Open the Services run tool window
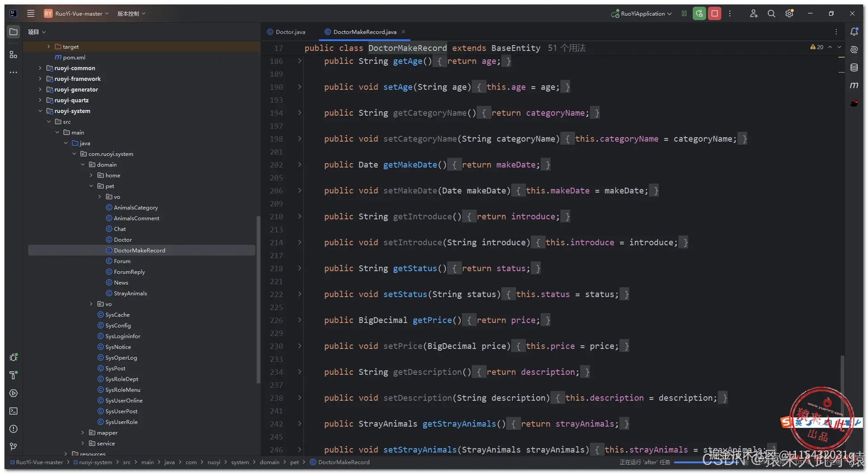This screenshot has height=474, width=868. [13, 393]
